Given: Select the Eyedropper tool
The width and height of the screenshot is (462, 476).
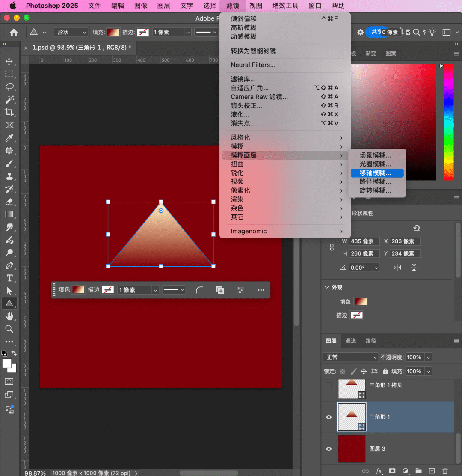Looking at the screenshot, I should (9, 138).
